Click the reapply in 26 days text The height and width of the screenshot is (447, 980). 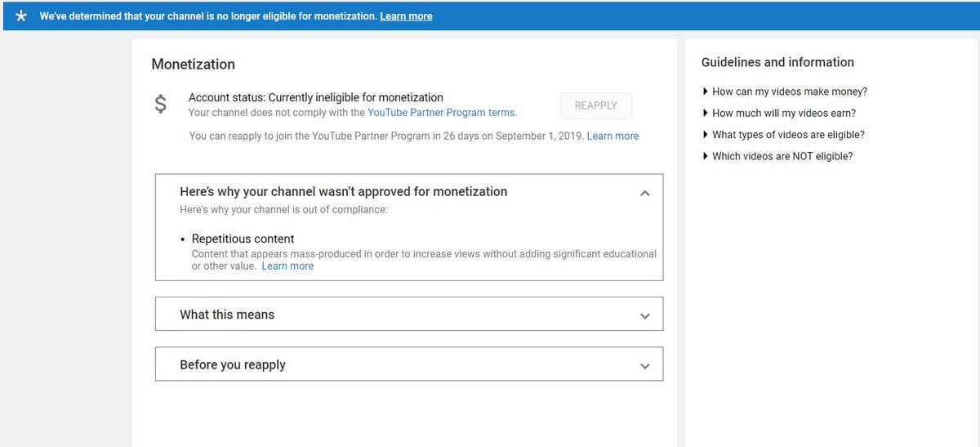(x=386, y=136)
